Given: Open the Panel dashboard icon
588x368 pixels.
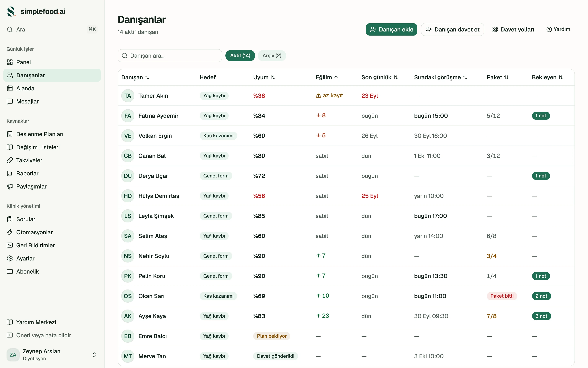Looking at the screenshot, I should 10,62.
